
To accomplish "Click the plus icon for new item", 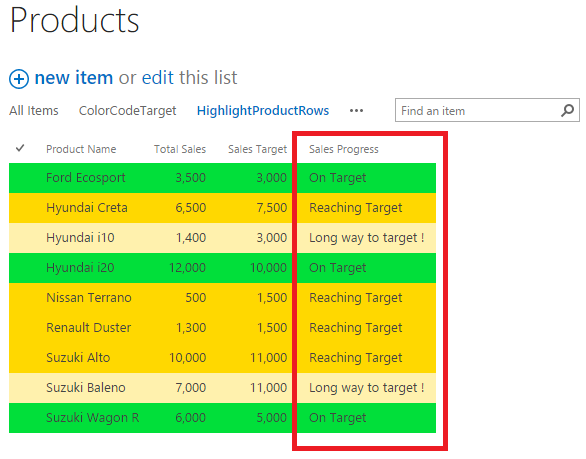I will [19, 79].
